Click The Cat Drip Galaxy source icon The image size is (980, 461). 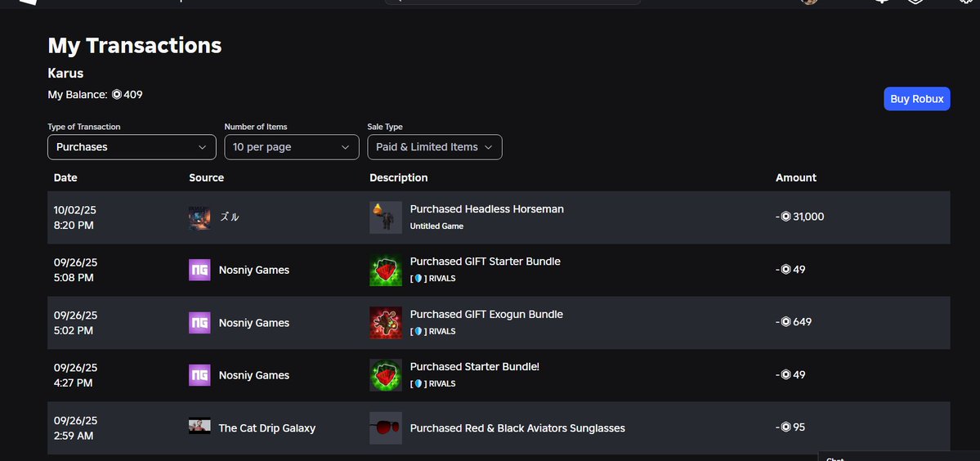coord(199,427)
